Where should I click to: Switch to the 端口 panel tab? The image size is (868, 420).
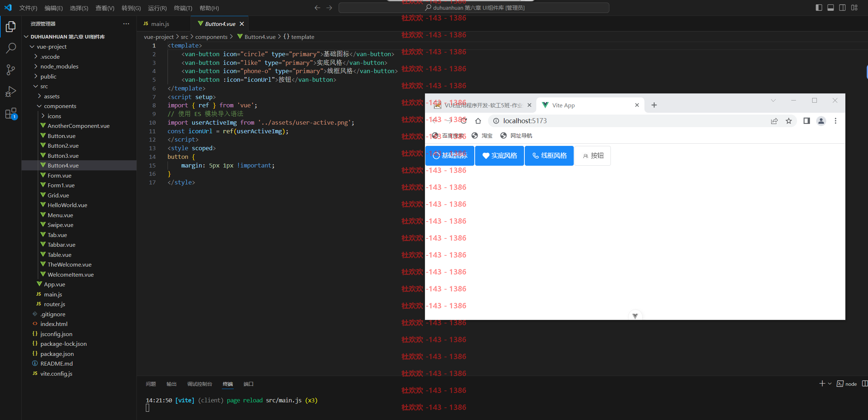pos(249,384)
